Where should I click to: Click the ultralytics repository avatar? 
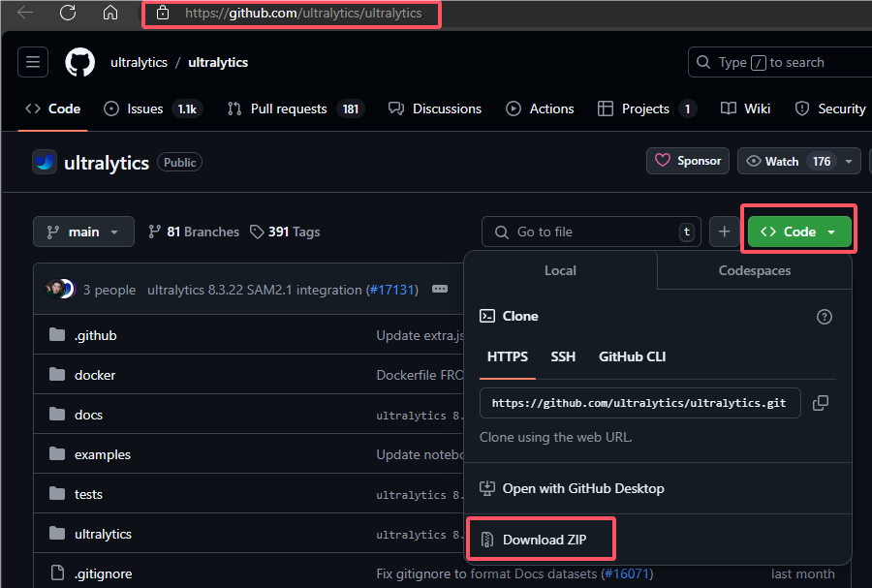(45, 163)
